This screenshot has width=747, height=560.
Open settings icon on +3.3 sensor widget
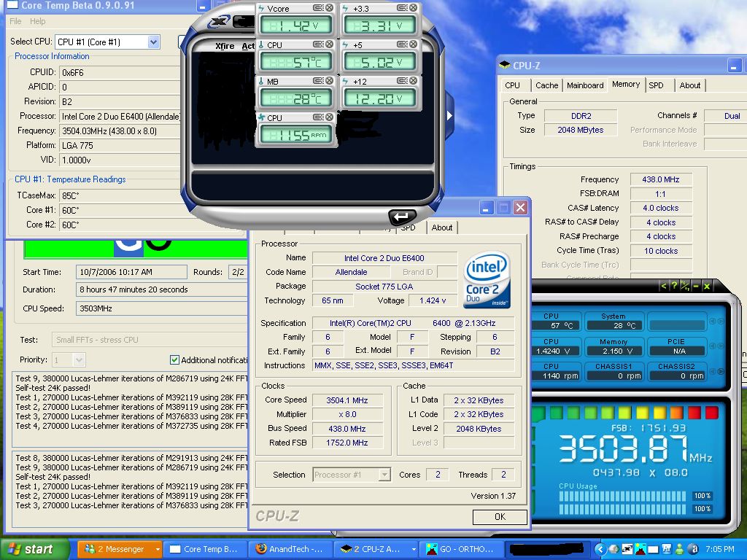point(402,8)
